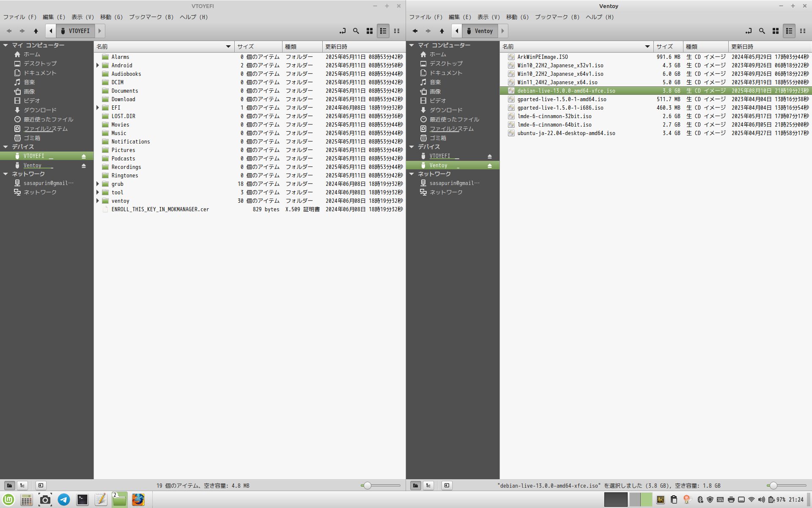This screenshot has height=508, width=812.
Task: Open ヘルプ (H) menu in Ventoy window
Action: 599,17
